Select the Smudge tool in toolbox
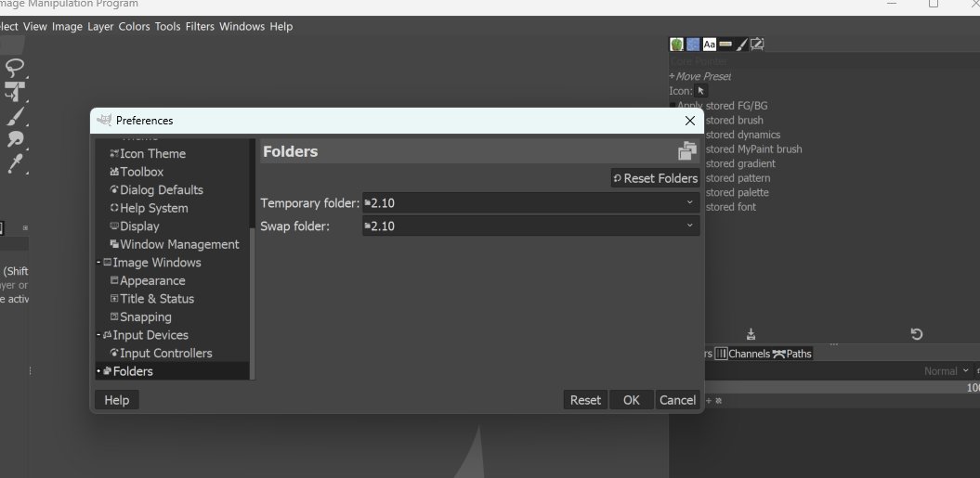 (15, 138)
